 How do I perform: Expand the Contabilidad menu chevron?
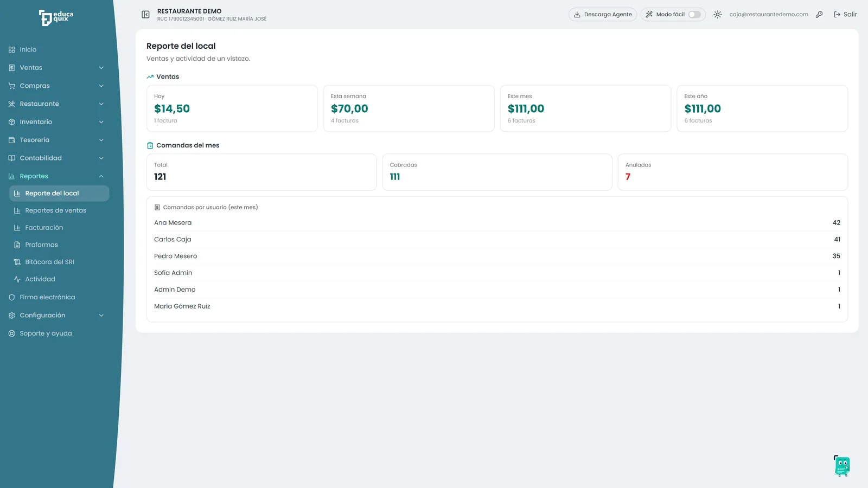101,158
